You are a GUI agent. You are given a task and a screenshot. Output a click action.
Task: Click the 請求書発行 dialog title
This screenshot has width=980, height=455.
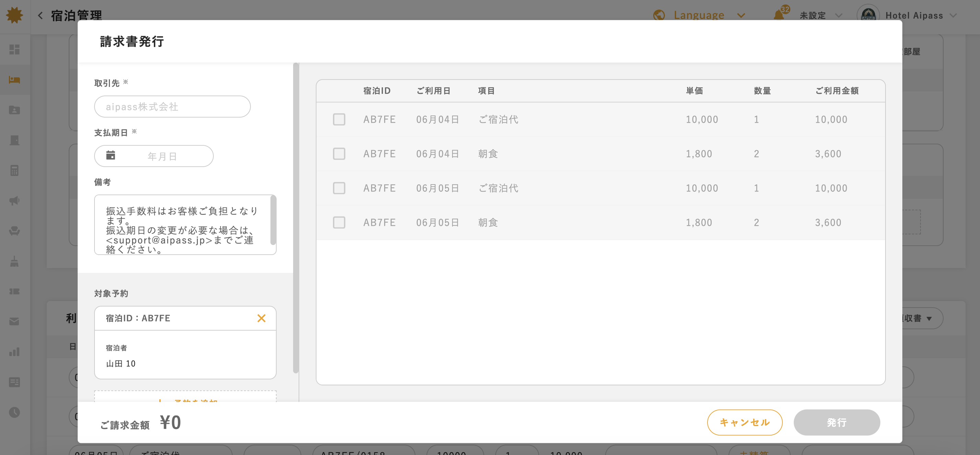tap(132, 42)
